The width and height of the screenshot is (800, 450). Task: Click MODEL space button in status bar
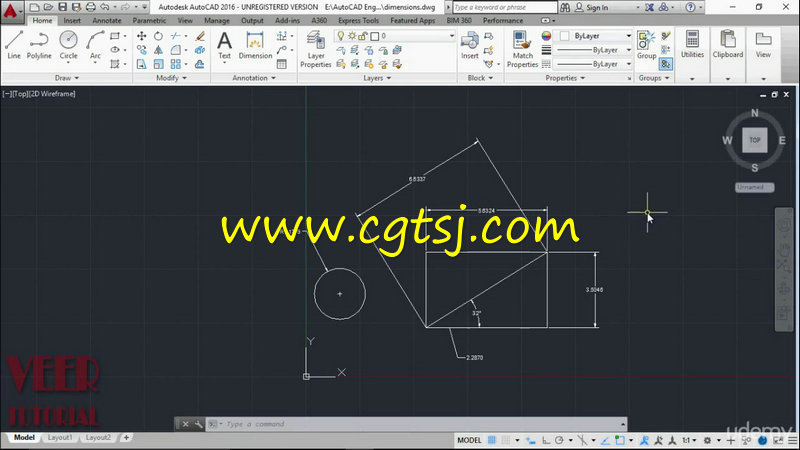pos(469,440)
